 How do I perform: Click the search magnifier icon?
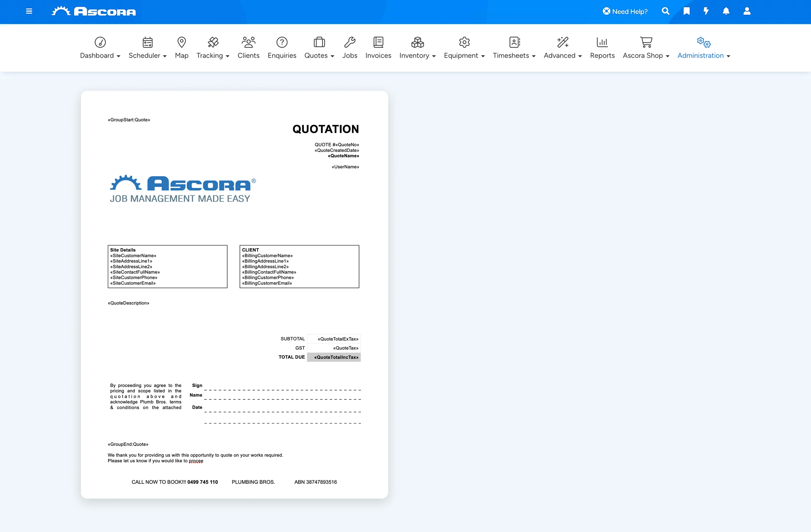click(x=665, y=11)
